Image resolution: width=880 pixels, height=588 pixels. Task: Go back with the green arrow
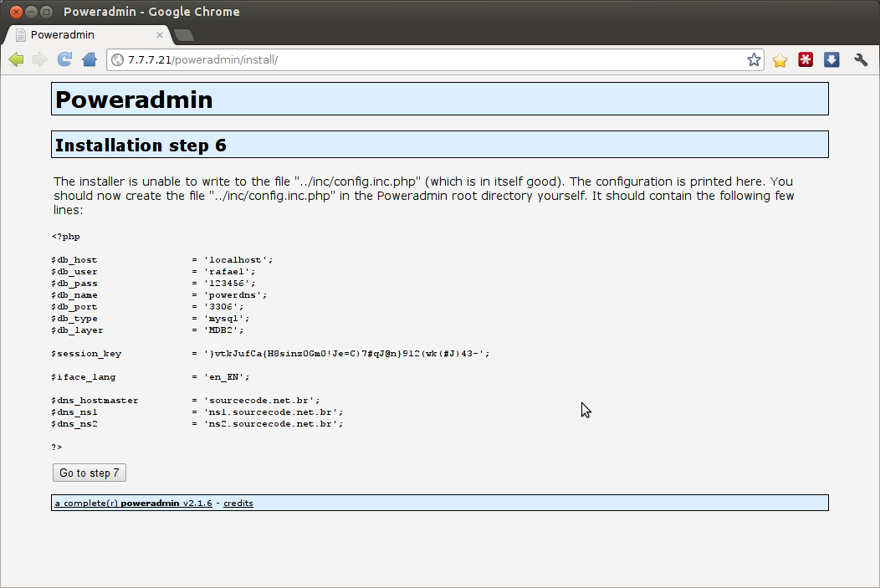click(x=16, y=59)
